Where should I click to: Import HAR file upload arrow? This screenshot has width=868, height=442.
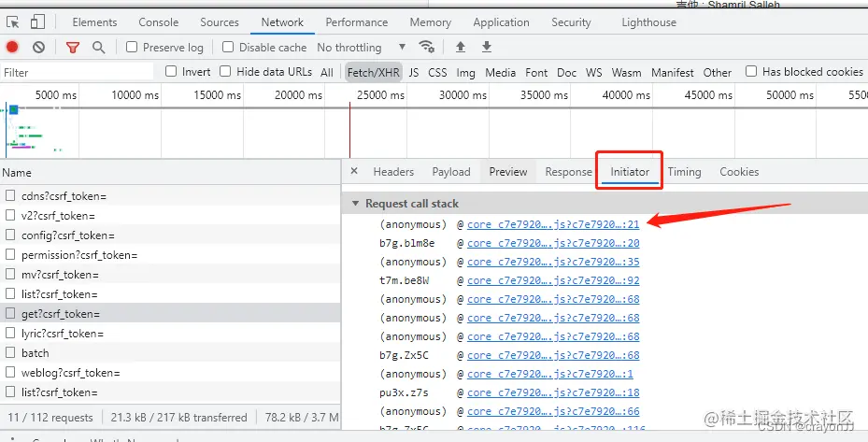[461, 47]
